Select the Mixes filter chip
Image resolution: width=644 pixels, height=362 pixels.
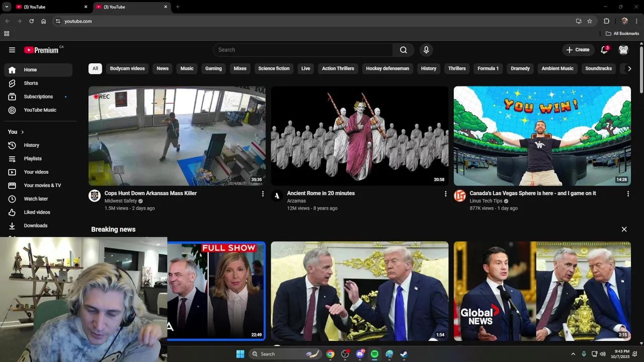click(240, 68)
